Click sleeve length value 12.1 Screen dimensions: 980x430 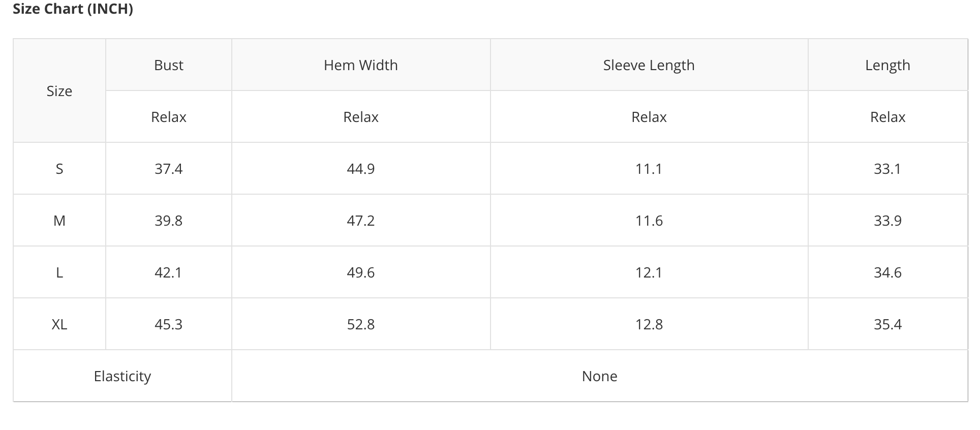pyautogui.click(x=649, y=272)
